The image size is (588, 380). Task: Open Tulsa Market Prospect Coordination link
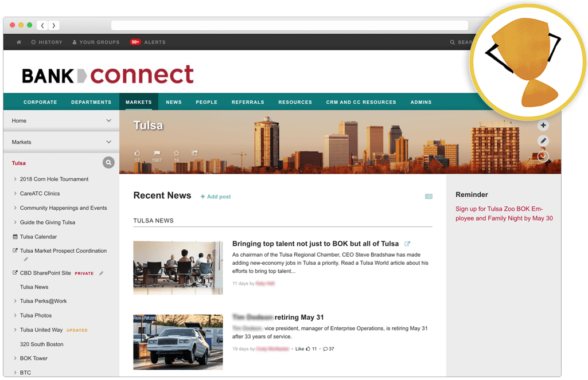(63, 251)
